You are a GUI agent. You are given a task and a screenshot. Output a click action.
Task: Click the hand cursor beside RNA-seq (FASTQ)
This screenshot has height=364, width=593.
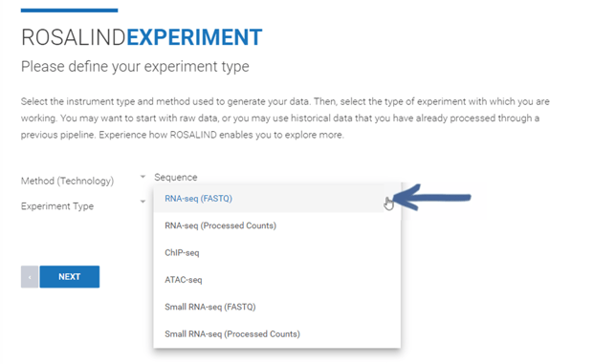coord(388,203)
